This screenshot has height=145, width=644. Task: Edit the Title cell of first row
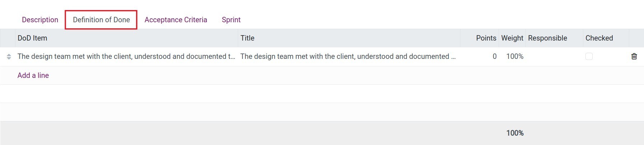(x=349, y=56)
